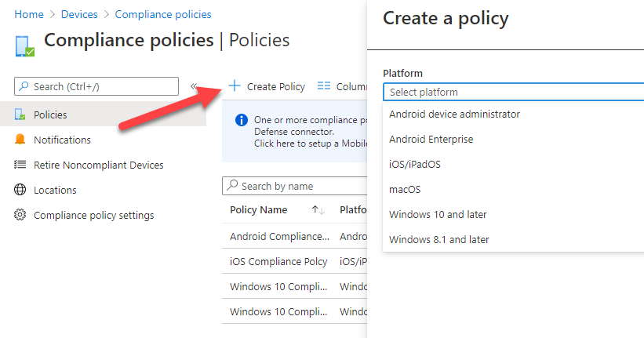644x338 pixels.
Task: Click the Compliance policy settings gear icon
Action: click(20, 215)
